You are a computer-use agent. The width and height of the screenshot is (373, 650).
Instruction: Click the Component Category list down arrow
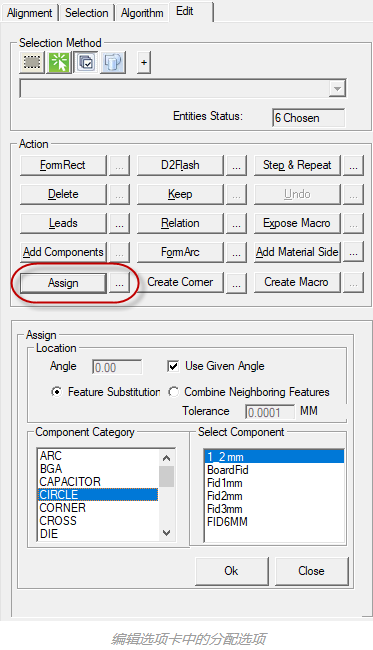167,533
